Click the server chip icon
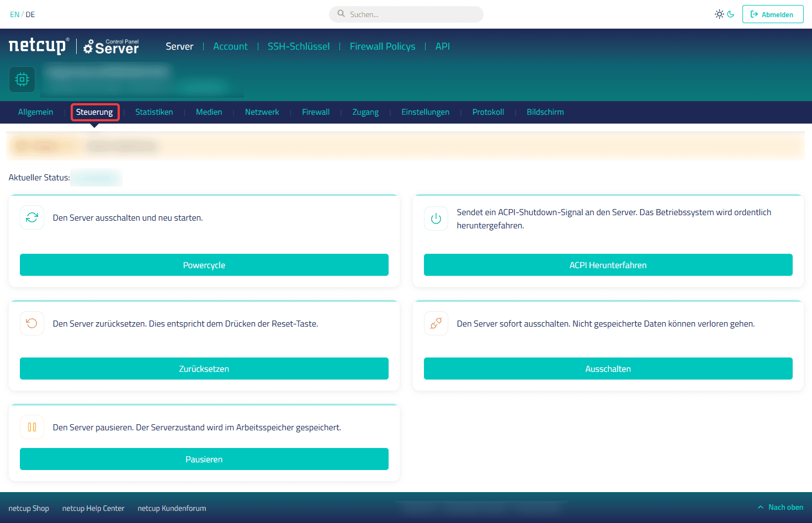The width and height of the screenshot is (812, 523). pos(22,79)
